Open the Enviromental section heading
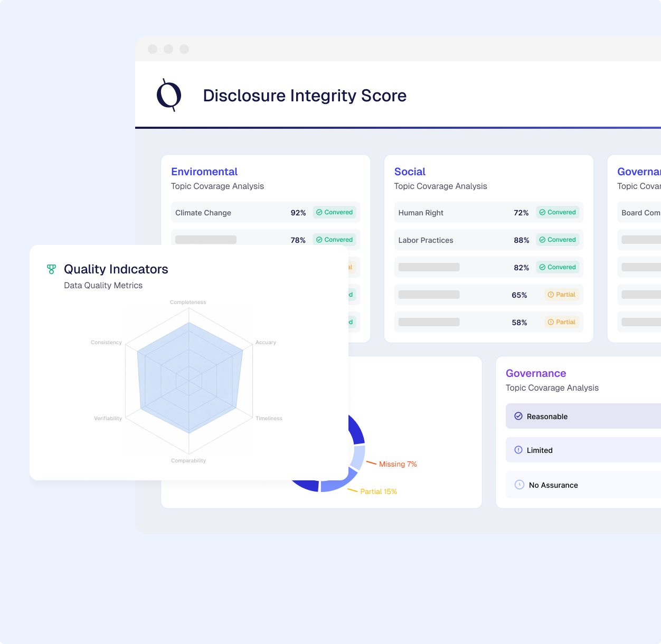Screen dimensions: 661x644 pyautogui.click(x=204, y=172)
